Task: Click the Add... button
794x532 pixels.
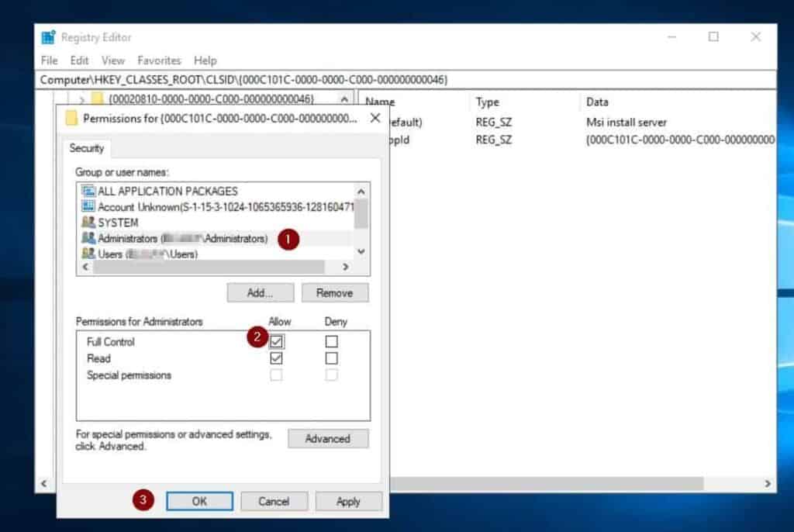Action: coord(261,293)
